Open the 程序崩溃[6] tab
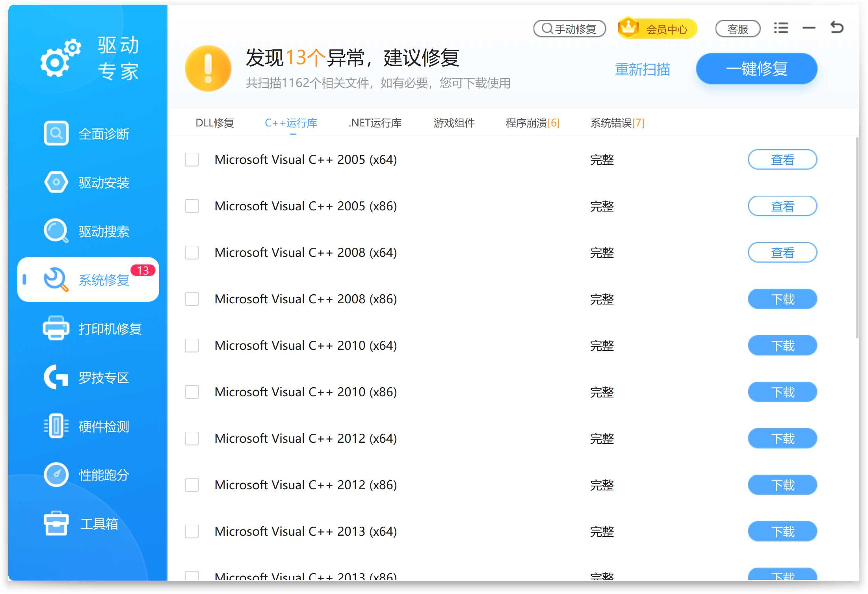Image resolution: width=868 pixels, height=594 pixels. pos(532,123)
